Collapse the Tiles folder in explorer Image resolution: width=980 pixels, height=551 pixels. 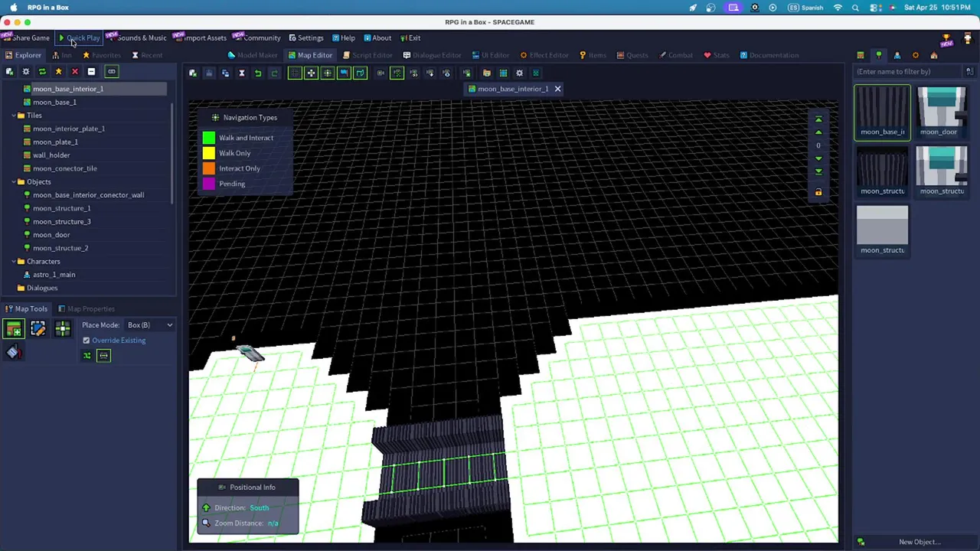coord(14,116)
